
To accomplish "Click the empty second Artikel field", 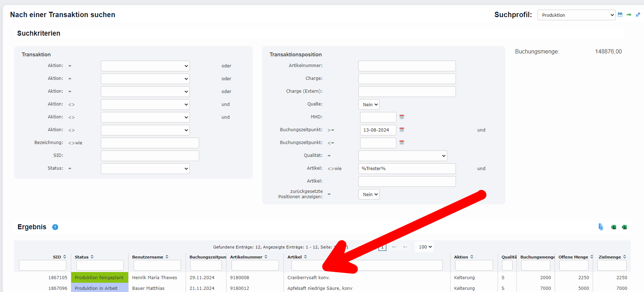I will point(407,181).
